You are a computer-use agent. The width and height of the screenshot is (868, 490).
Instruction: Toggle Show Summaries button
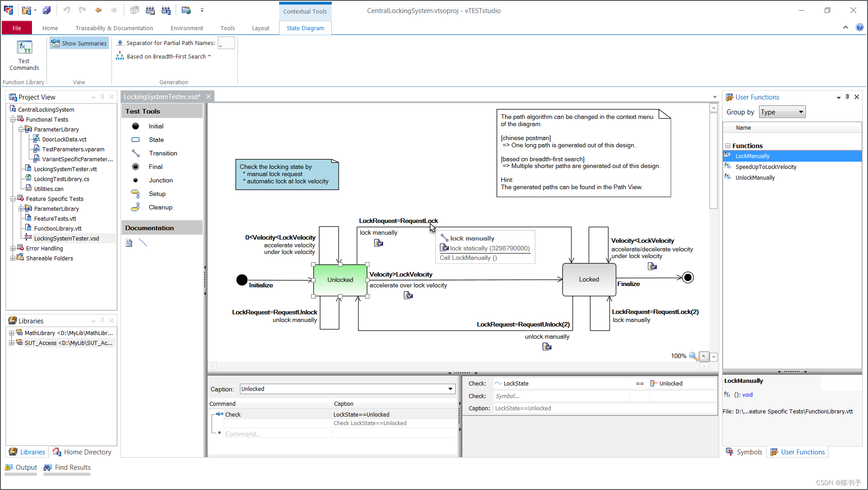click(x=79, y=43)
